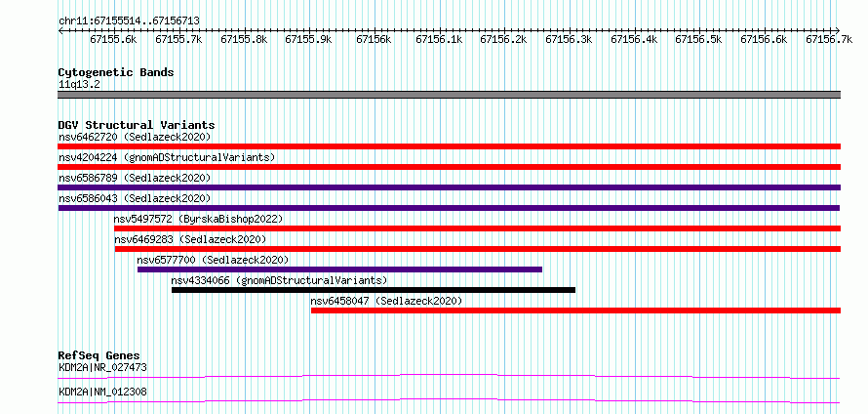Click the nsv6462720 (Sedlazeck2020) label

pyautogui.click(x=135, y=137)
